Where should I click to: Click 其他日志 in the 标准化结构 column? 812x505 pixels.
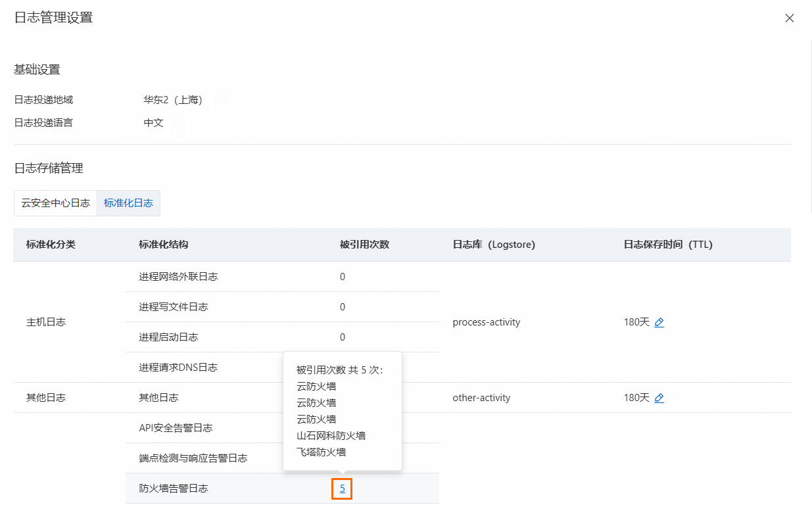[x=158, y=398]
